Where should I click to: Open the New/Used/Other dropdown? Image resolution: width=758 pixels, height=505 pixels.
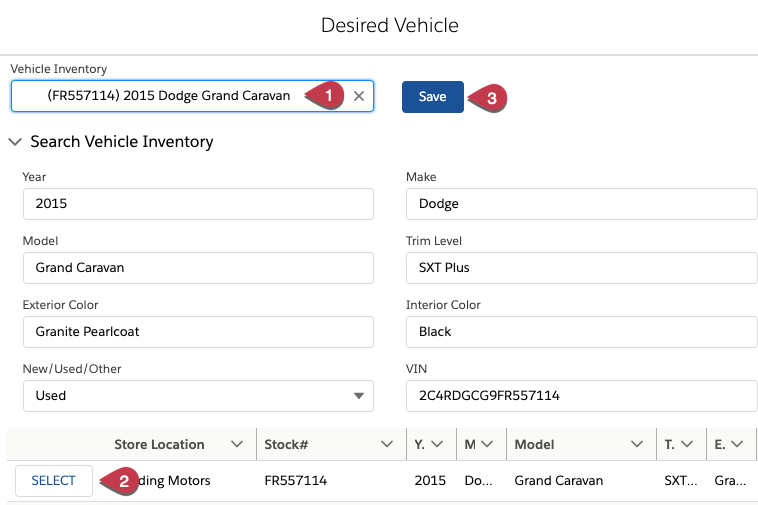point(198,396)
